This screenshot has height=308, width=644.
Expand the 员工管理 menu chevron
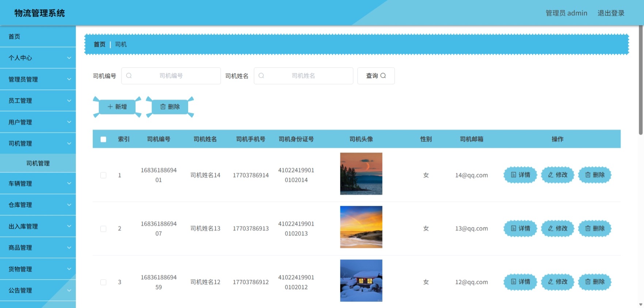[x=69, y=100]
